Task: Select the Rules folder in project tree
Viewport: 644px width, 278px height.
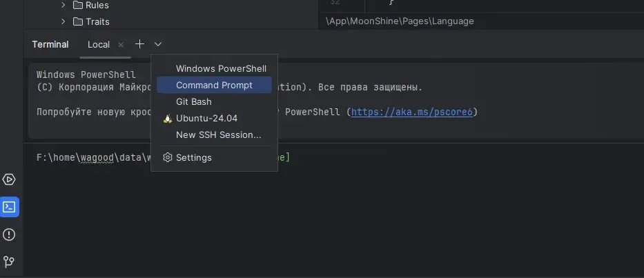Action: 97,6
